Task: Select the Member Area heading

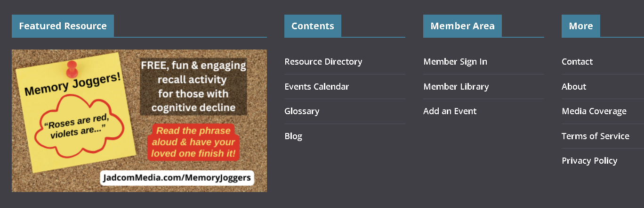Action: (x=462, y=26)
